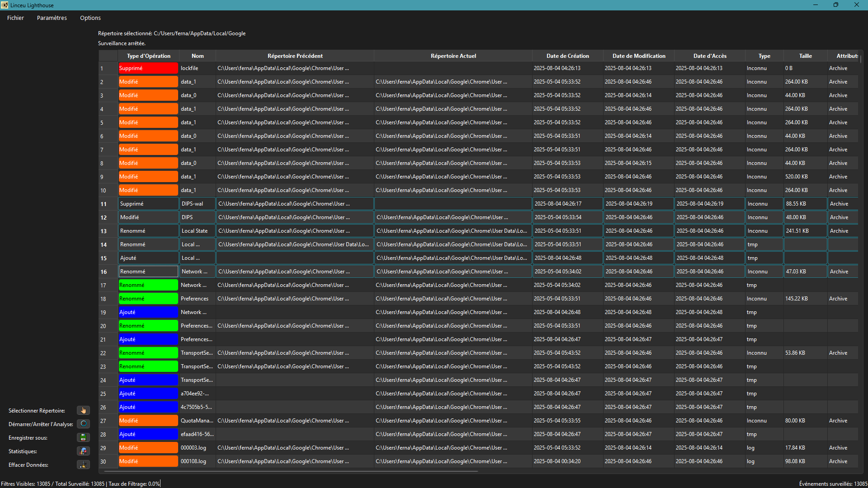Click the Taille column header
Image resolution: width=868 pixels, height=488 pixels.
[805, 56]
